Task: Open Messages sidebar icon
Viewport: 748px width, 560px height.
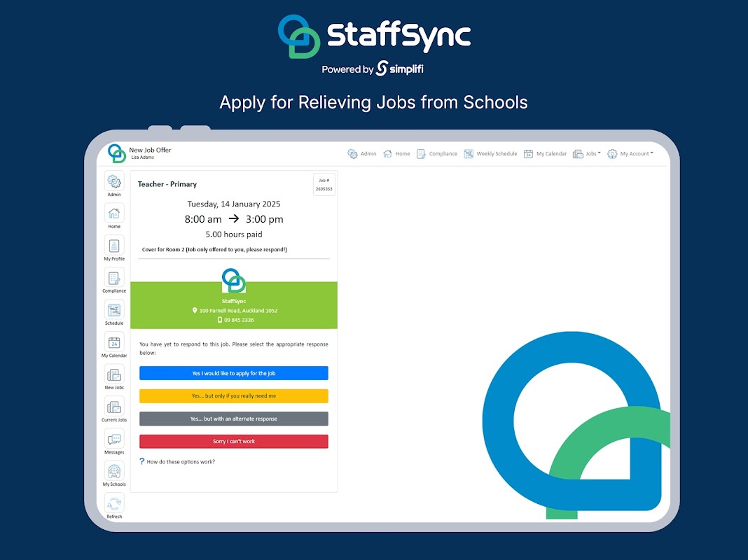Action: click(114, 439)
